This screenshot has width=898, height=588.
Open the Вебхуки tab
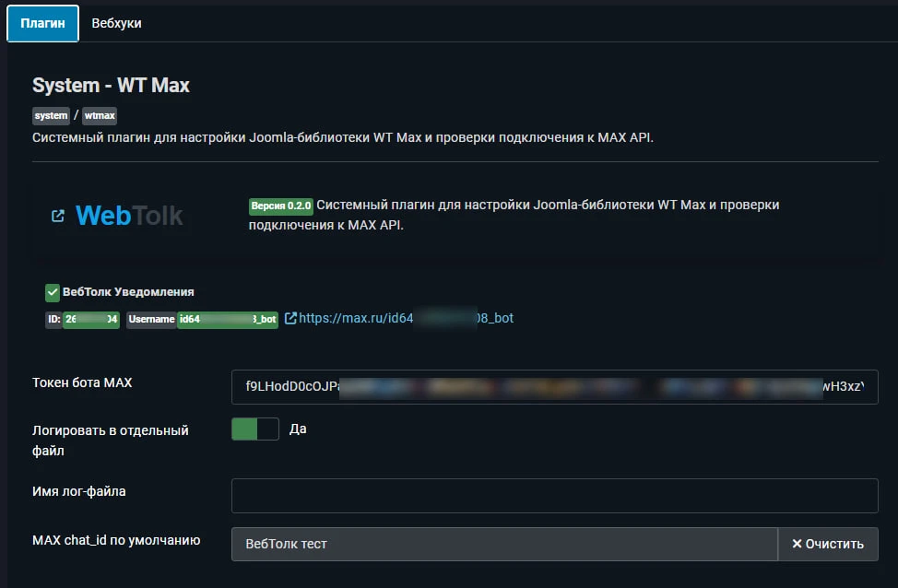tap(116, 23)
